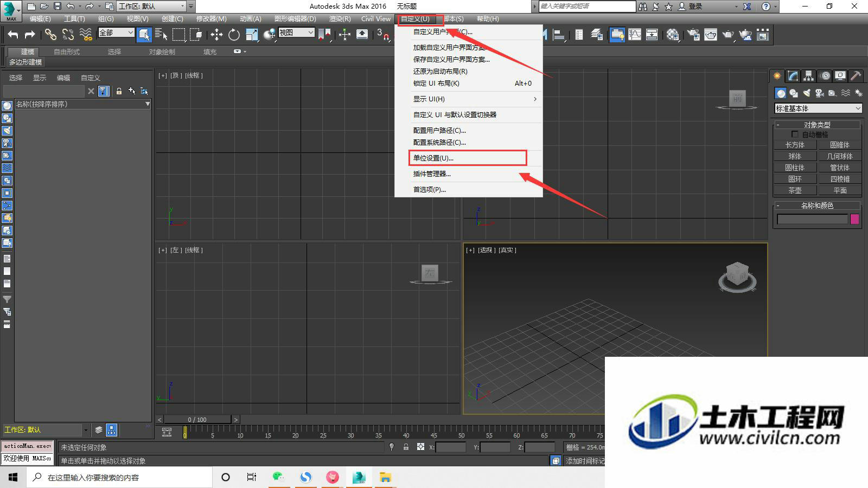The height and width of the screenshot is (488, 868).
Task: Choose 首选项(P)... menu item
Action: pyautogui.click(x=468, y=189)
